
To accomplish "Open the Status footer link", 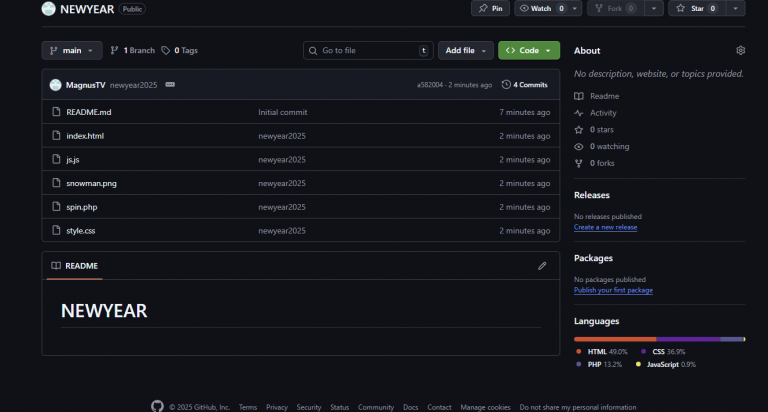I will [x=339, y=407].
